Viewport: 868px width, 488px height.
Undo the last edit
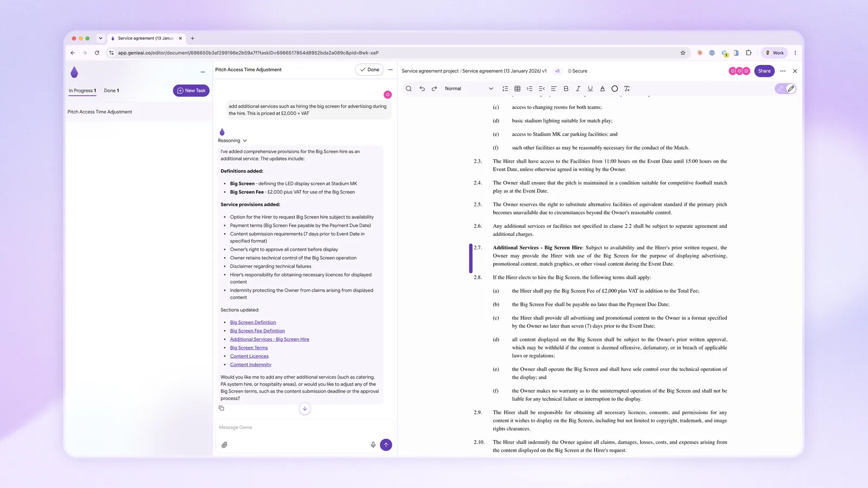click(422, 88)
